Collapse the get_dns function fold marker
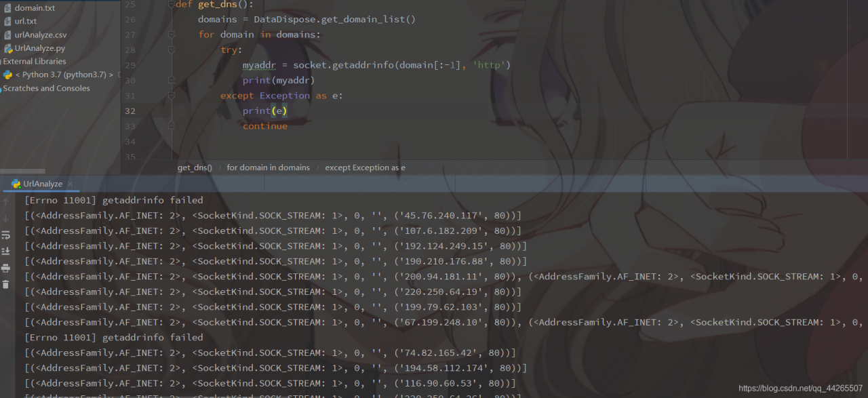The height and width of the screenshot is (398, 868). pos(170,4)
